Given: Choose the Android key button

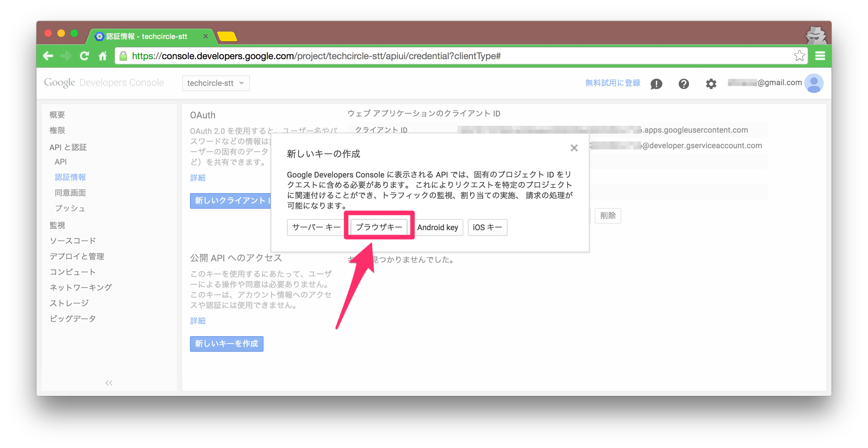Looking at the screenshot, I should click(437, 227).
